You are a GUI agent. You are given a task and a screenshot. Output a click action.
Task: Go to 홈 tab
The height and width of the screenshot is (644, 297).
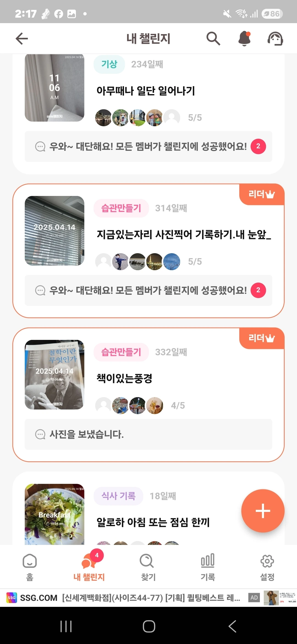(30, 567)
